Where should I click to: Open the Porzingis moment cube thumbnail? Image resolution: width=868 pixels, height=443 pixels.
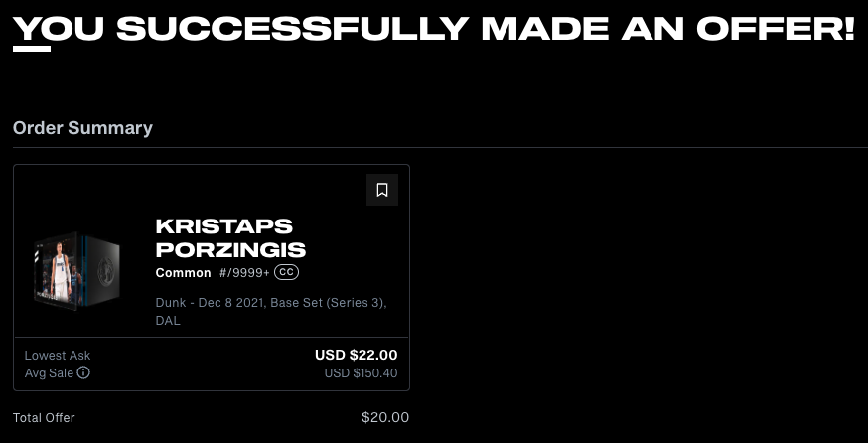click(x=76, y=272)
